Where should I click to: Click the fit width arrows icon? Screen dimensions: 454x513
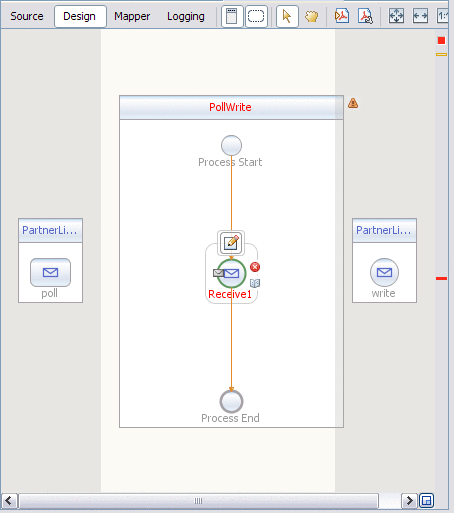(420, 16)
